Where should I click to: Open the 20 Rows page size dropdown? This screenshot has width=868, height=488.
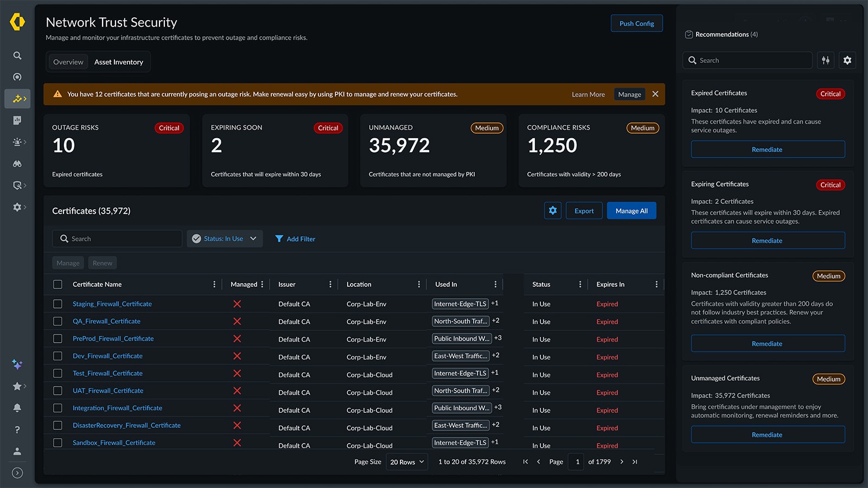(406, 461)
